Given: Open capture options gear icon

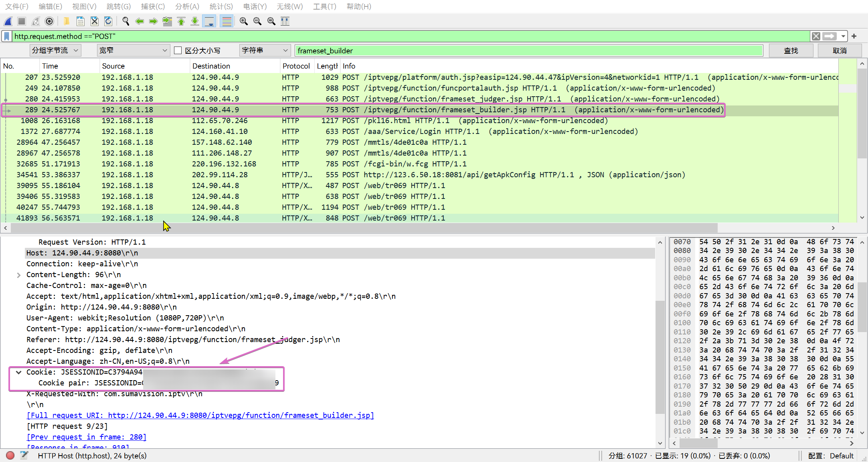Looking at the screenshot, I should [x=49, y=21].
